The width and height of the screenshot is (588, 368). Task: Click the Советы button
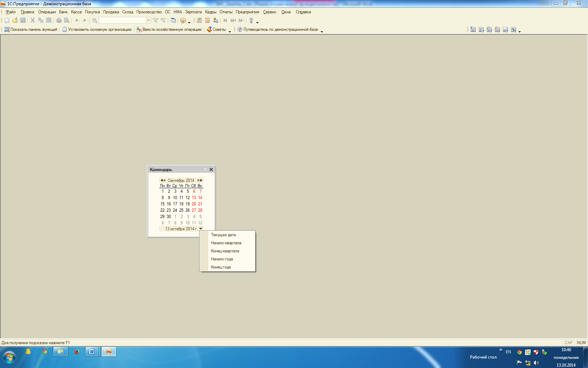click(x=216, y=29)
